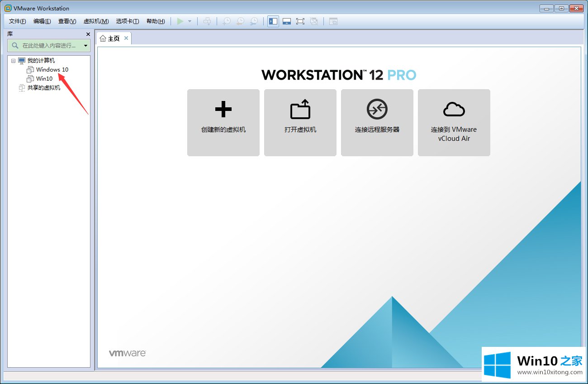This screenshot has height=384, width=588.
Task: Click the home icon on 主页 tab
Action: coord(103,38)
